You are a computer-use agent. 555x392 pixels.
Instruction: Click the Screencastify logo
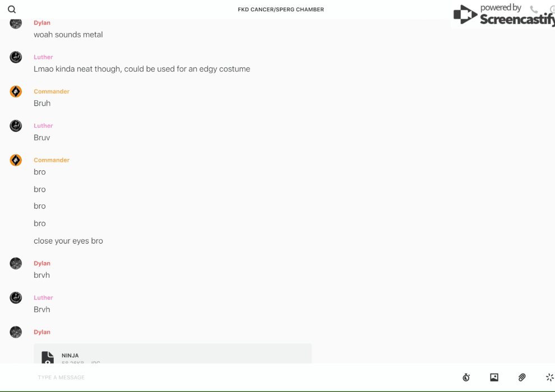point(504,15)
